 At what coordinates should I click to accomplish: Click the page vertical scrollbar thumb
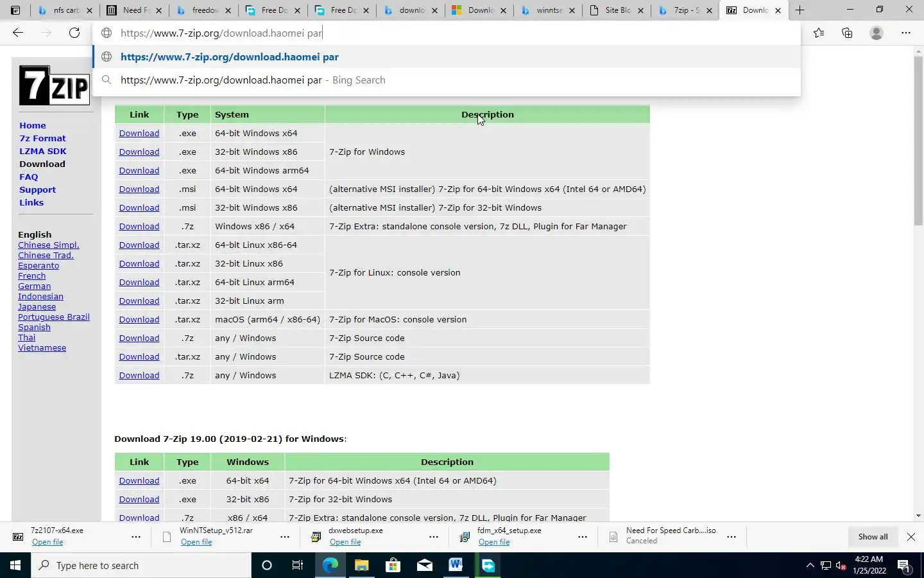pyautogui.click(x=918, y=141)
